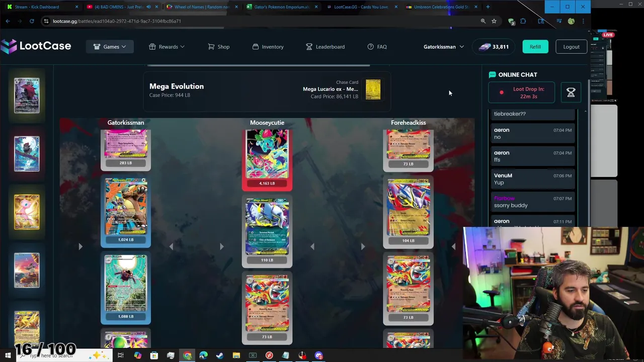This screenshot has width=644, height=362.
Task: Open the FAQ page
Action: click(377, 47)
